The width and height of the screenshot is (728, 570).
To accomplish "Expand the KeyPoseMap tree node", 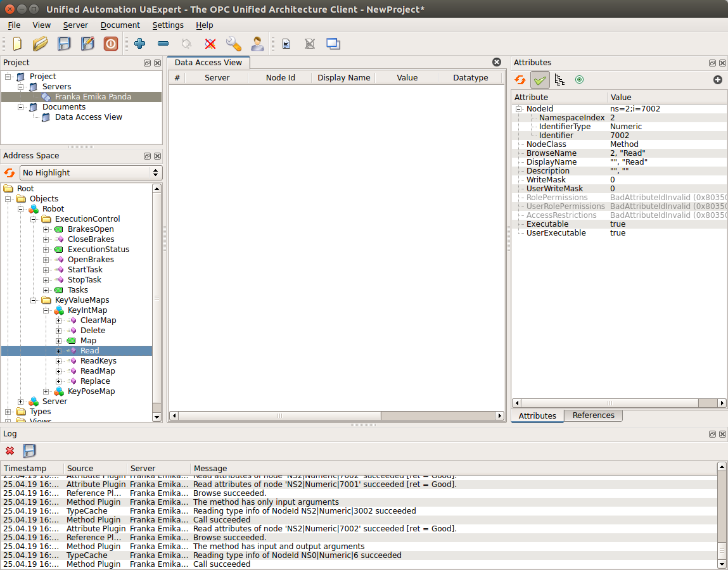I will 46,391.
